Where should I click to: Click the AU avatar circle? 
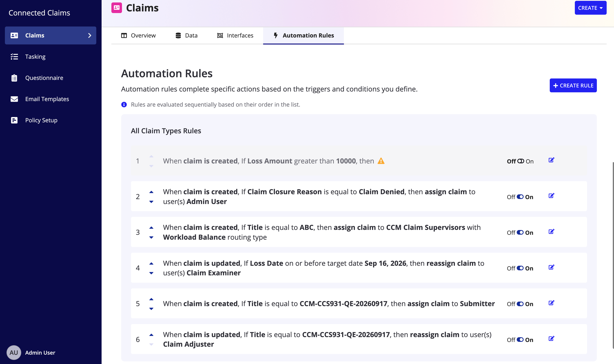[x=14, y=352]
